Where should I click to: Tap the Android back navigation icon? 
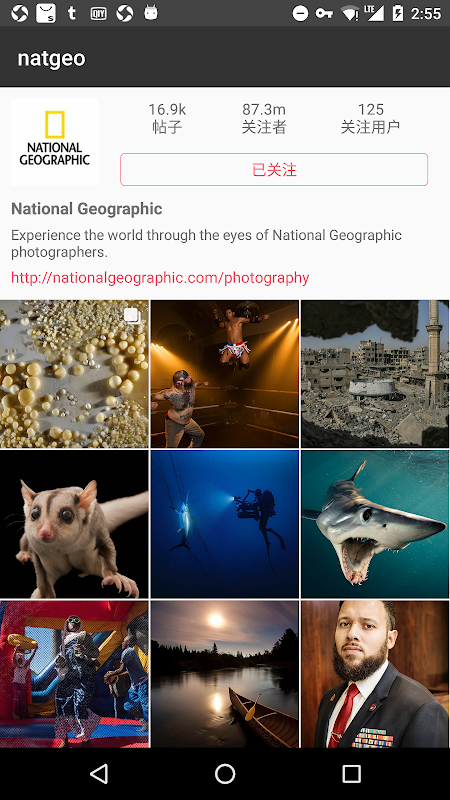coord(99,773)
